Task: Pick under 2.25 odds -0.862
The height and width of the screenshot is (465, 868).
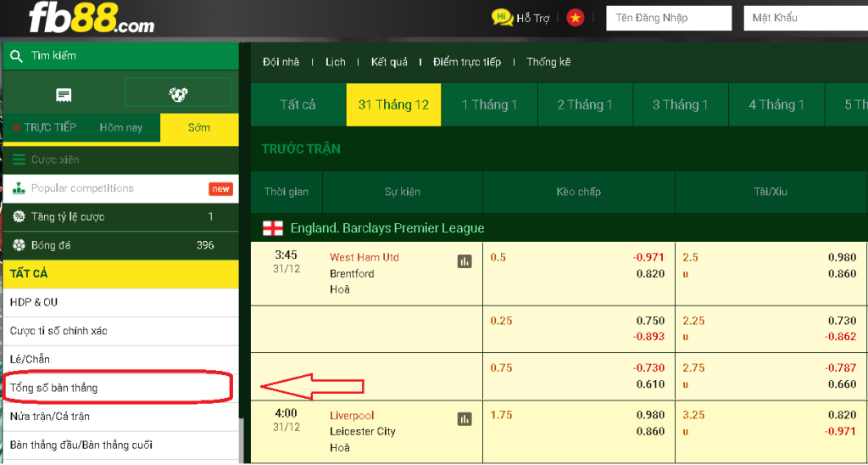Action: [x=841, y=336]
